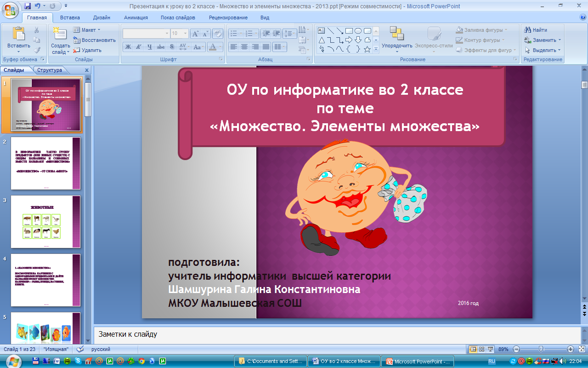Start slide show from status bar
This screenshot has height=368, width=588.
click(x=491, y=349)
